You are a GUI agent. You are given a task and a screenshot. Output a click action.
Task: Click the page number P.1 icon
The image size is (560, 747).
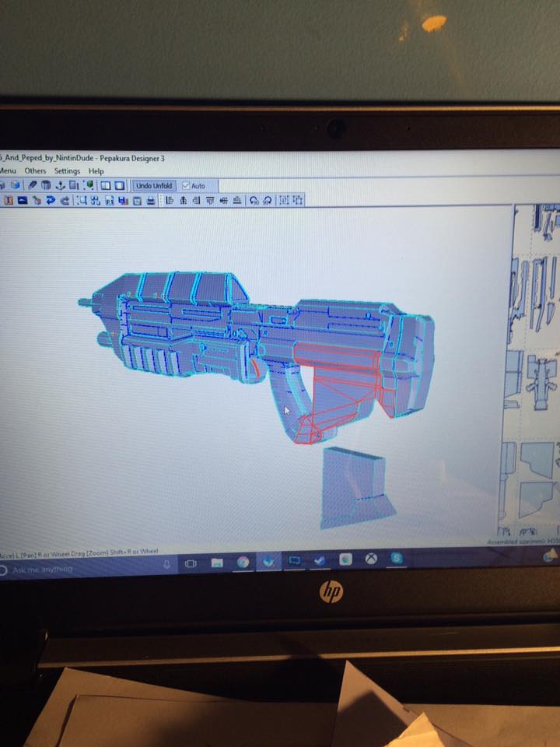[110, 201]
